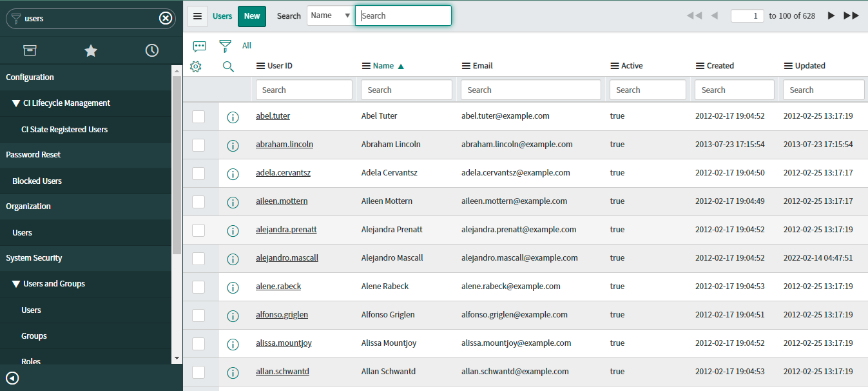Preview Allan Schwantd record info icon
868x391 pixels.
[x=233, y=372]
